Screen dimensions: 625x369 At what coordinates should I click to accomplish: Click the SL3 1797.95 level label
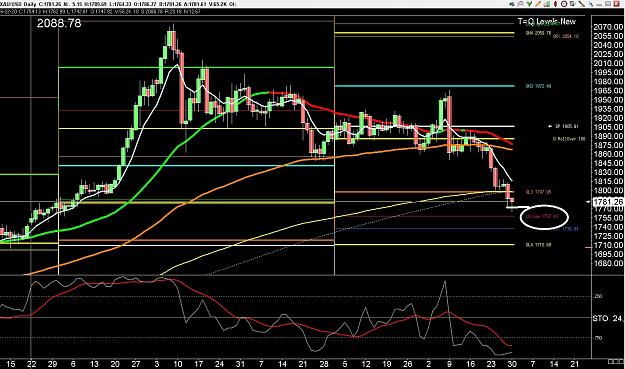click(539, 192)
